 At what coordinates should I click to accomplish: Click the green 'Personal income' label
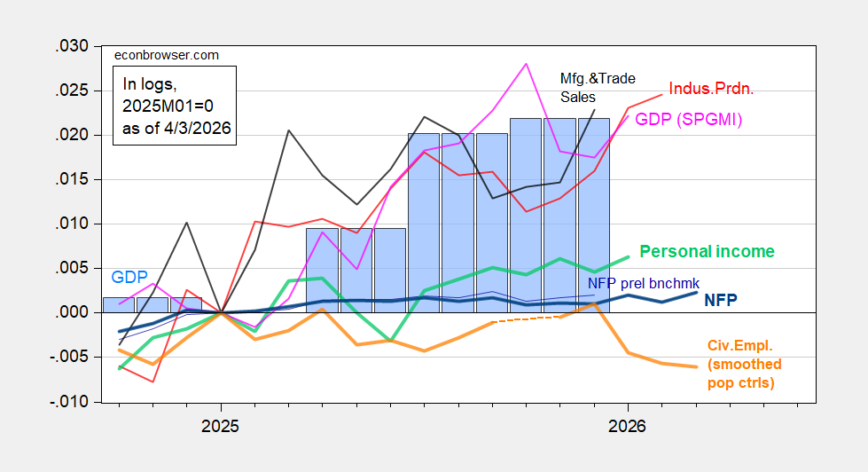[x=707, y=252]
